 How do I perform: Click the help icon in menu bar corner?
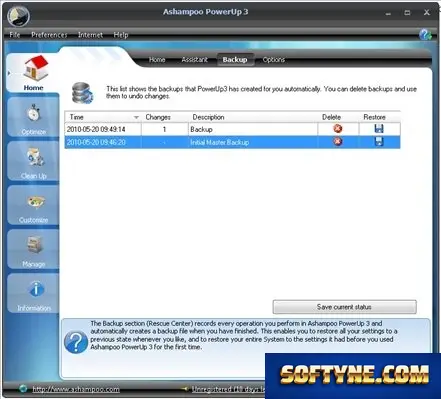[425, 34]
